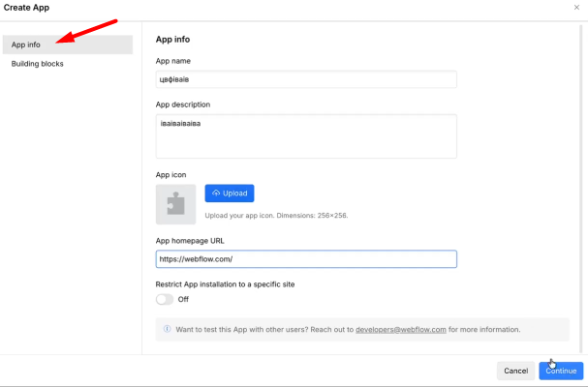Click the info icon in the banner
The height and width of the screenshot is (387, 588).
click(x=168, y=329)
